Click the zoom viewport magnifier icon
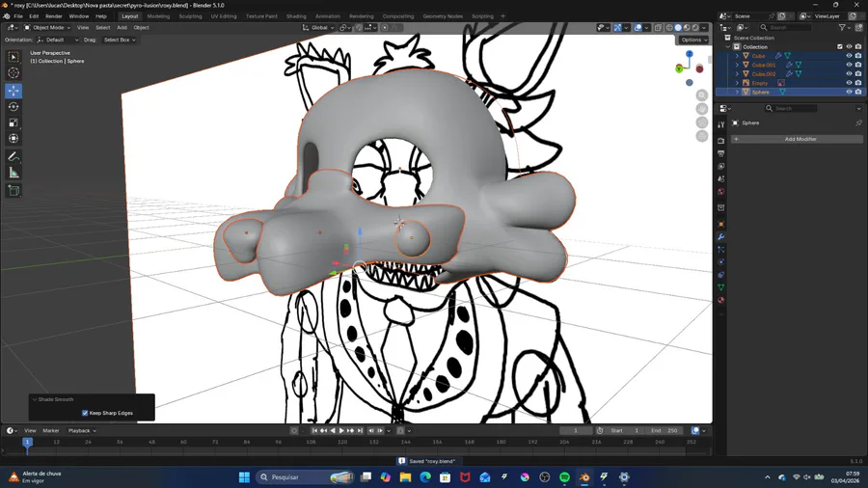The height and width of the screenshot is (488, 868). [x=702, y=95]
